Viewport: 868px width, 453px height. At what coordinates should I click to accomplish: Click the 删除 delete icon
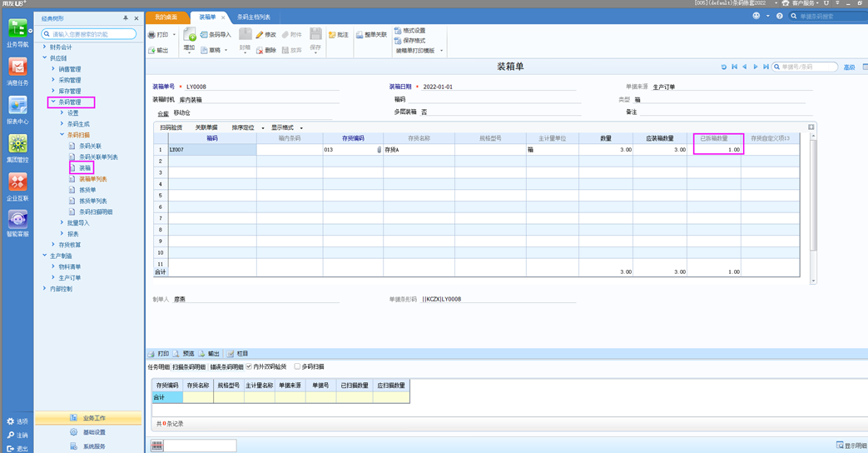click(259, 51)
